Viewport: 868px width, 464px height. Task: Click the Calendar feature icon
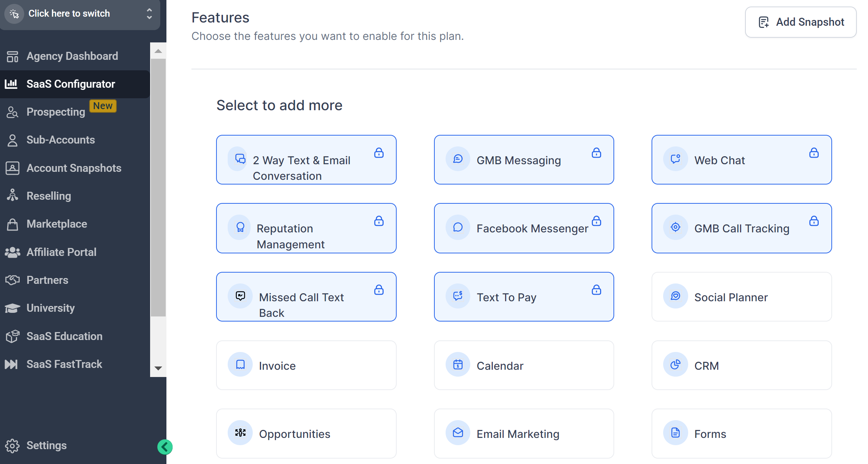click(x=458, y=364)
